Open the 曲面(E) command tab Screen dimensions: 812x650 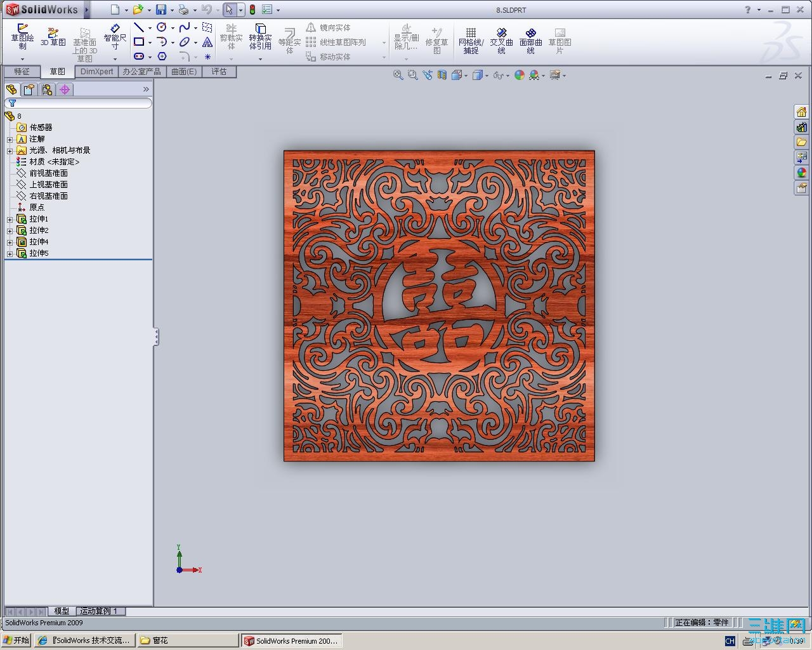pyautogui.click(x=184, y=72)
